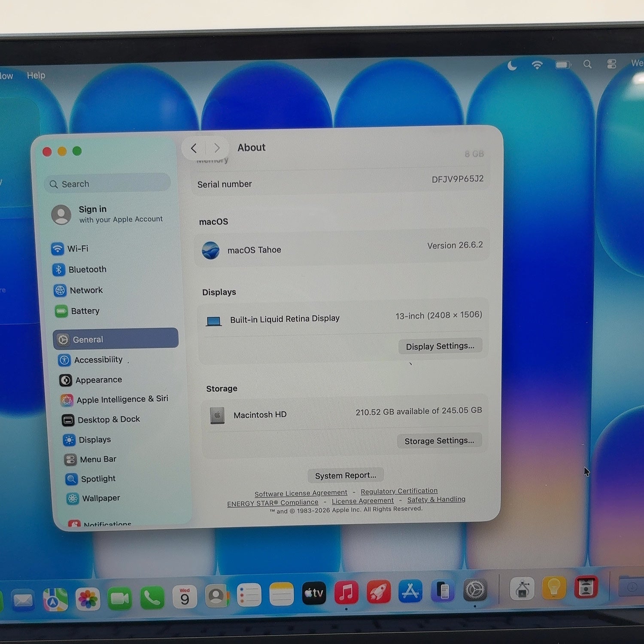Launch Photo Booth from the Dock
The height and width of the screenshot is (644, 644).
click(586, 587)
